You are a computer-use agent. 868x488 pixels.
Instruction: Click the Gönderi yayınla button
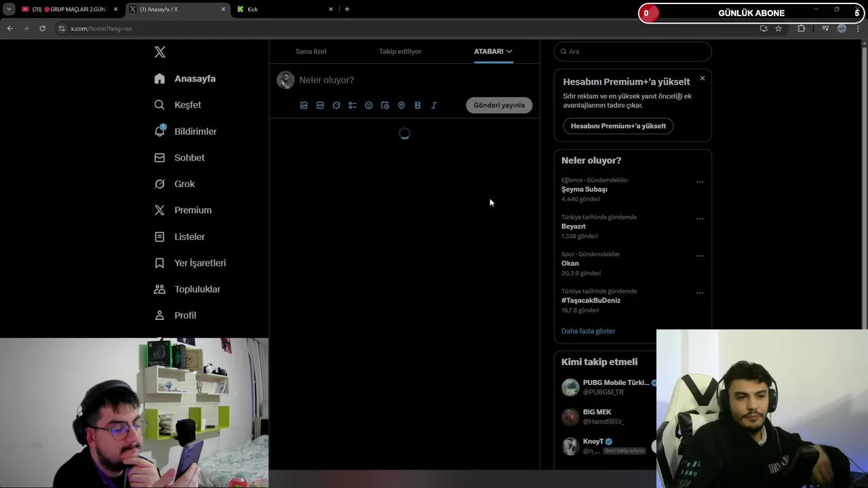pyautogui.click(x=499, y=105)
